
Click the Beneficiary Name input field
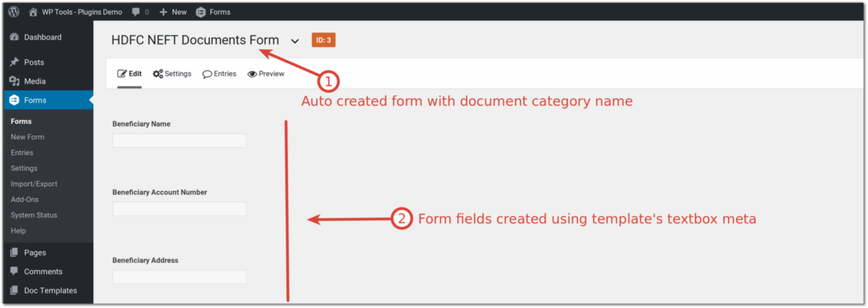(179, 140)
